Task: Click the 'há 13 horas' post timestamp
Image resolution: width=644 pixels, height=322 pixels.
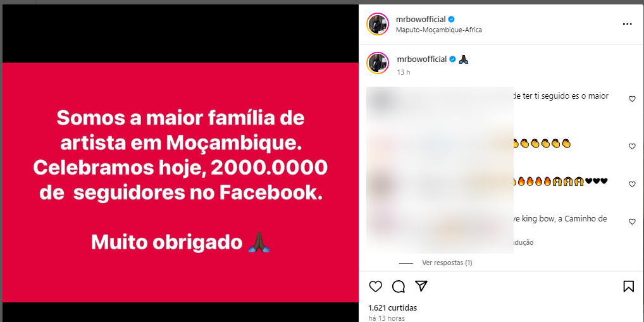Action: pyautogui.click(x=387, y=318)
